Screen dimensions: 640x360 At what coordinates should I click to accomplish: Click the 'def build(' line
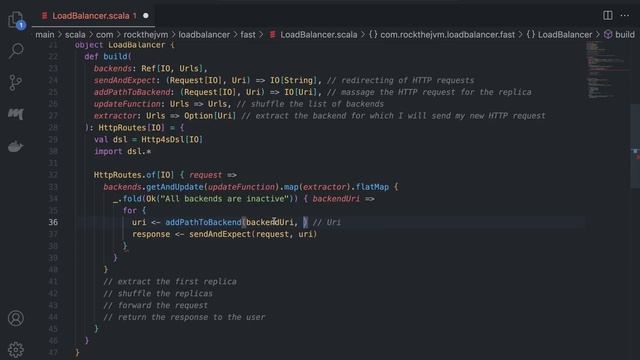point(108,57)
